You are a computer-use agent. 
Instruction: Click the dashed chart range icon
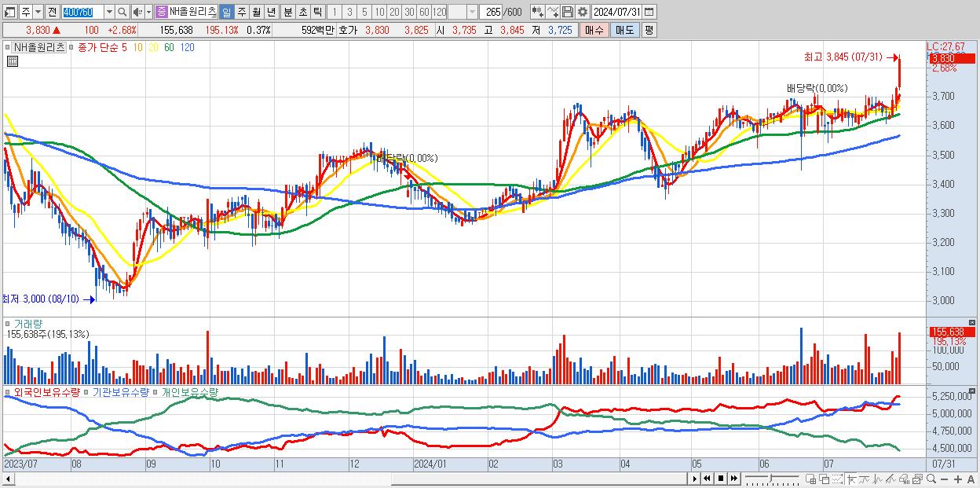(x=837, y=478)
